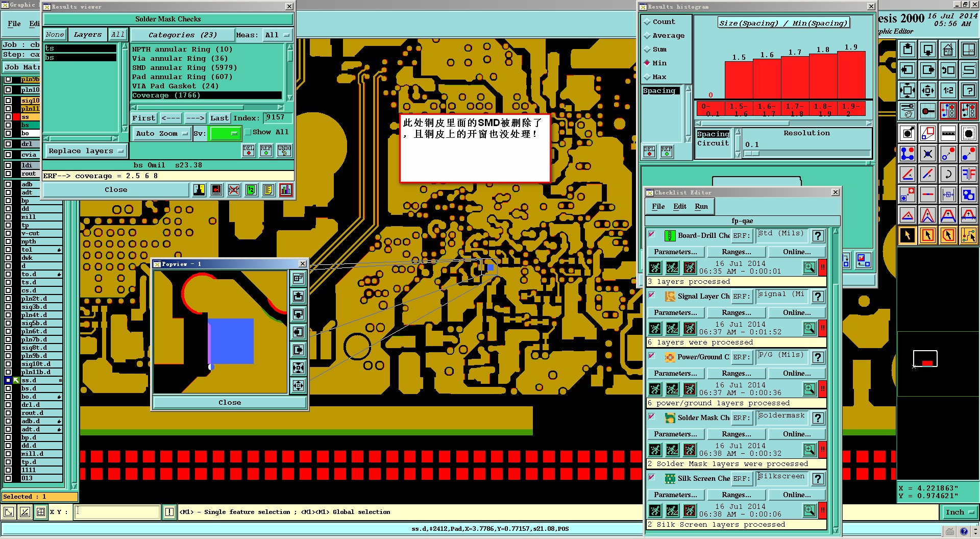Open the green Sv dropdown

[x=225, y=134]
